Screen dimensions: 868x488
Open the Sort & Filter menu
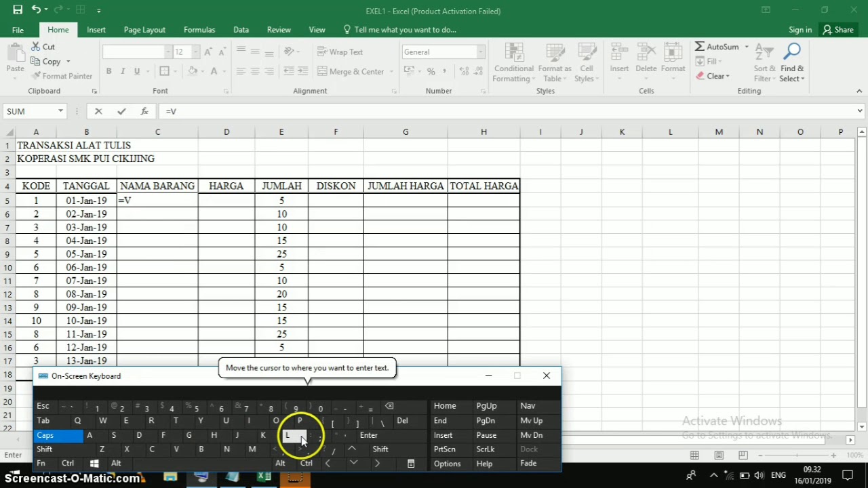click(x=764, y=62)
